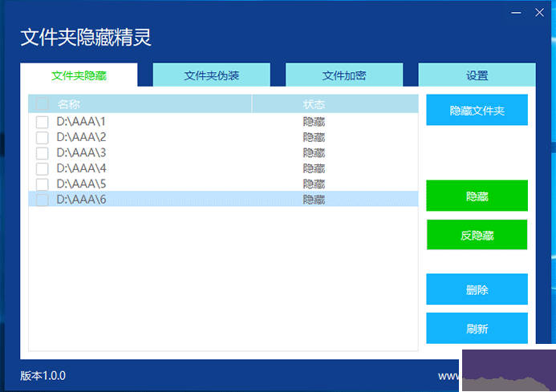Click the 删除 button
The height and width of the screenshot is (392, 556).
477,289
